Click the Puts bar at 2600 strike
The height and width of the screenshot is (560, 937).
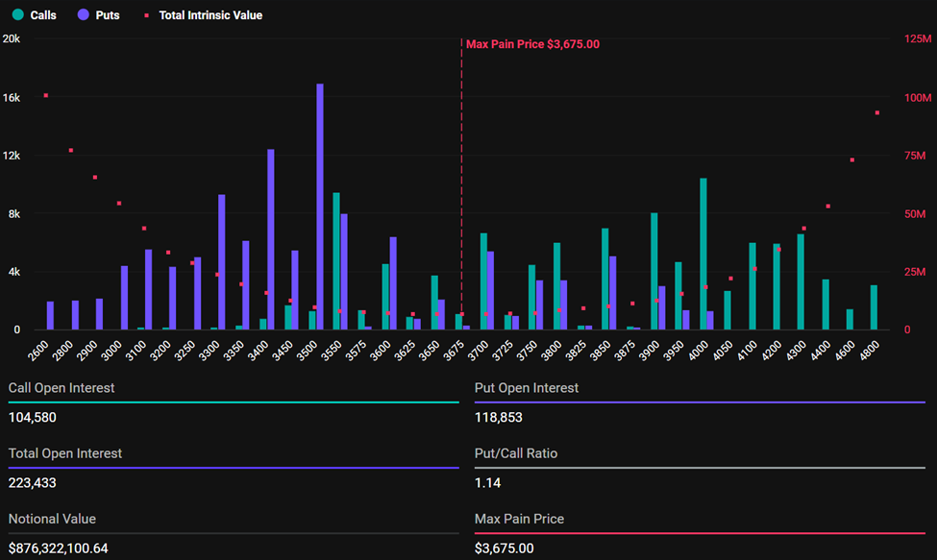pos(50,315)
